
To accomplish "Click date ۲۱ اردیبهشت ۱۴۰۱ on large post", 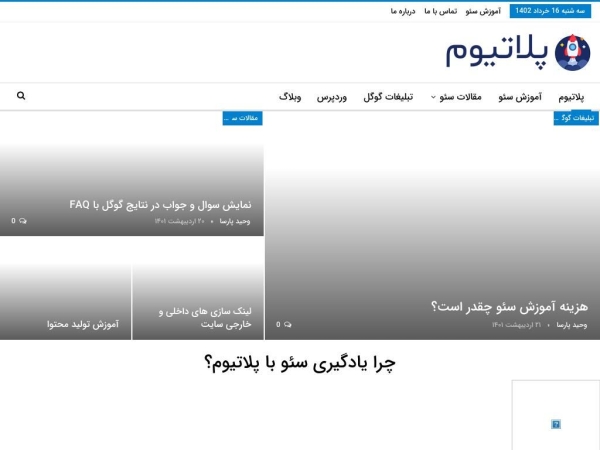I will [x=517, y=325].
